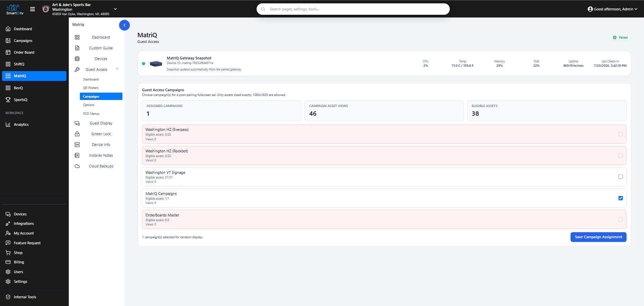Screen dimensions: 644x306
Task: Select the Campaigns sub-item
Action: coord(101,96)
